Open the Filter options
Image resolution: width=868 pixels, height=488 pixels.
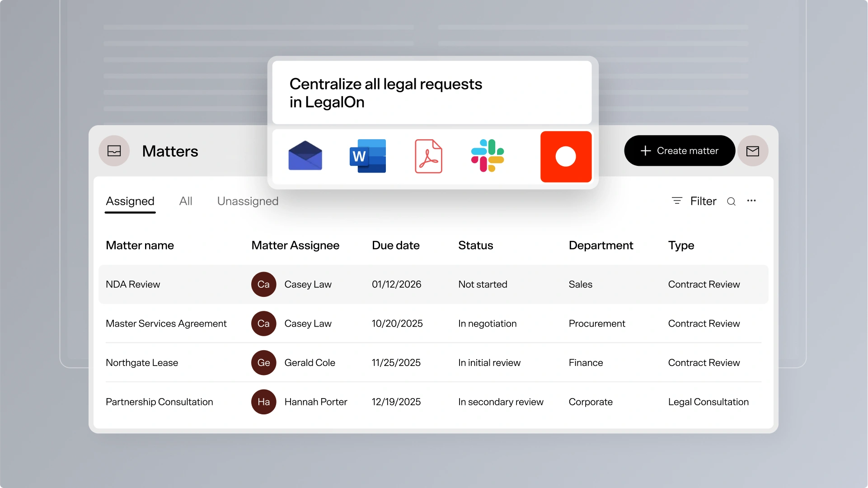(x=694, y=201)
